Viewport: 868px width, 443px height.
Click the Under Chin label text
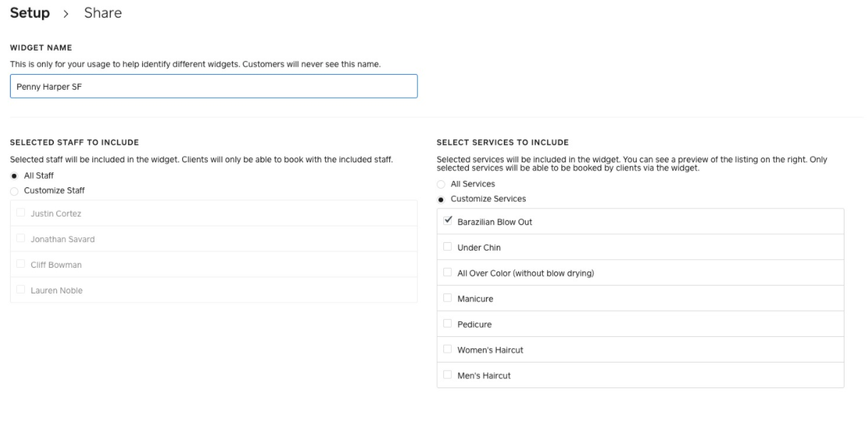[480, 248]
